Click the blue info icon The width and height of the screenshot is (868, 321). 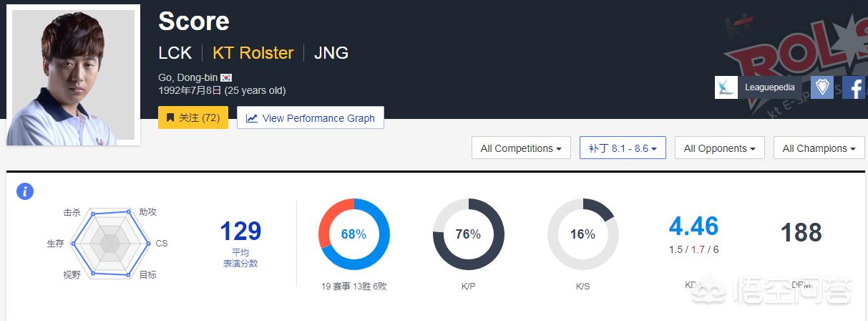coord(25,191)
